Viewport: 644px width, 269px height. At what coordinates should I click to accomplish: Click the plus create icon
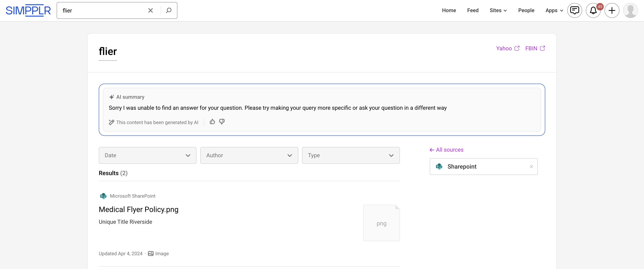tap(612, 10)
